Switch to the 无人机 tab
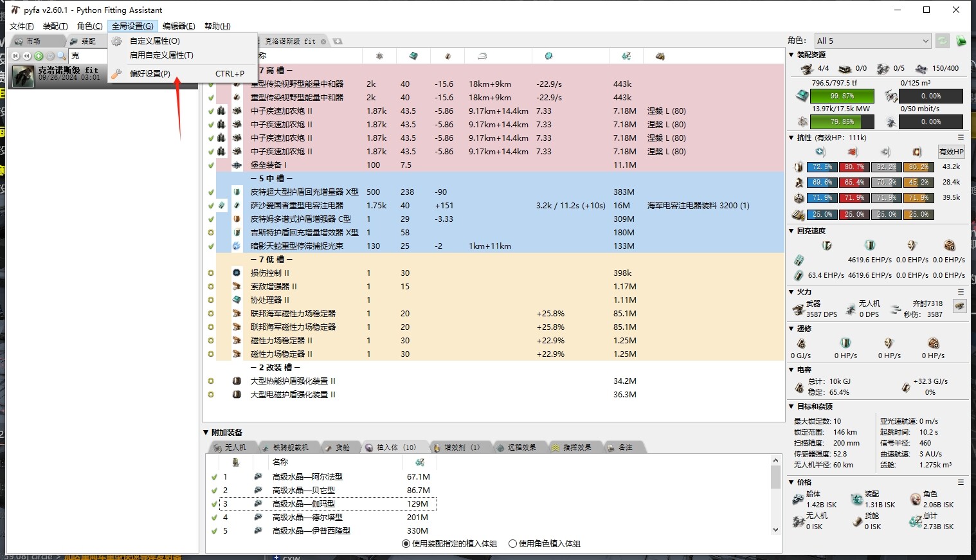 [x=231, y=447]
